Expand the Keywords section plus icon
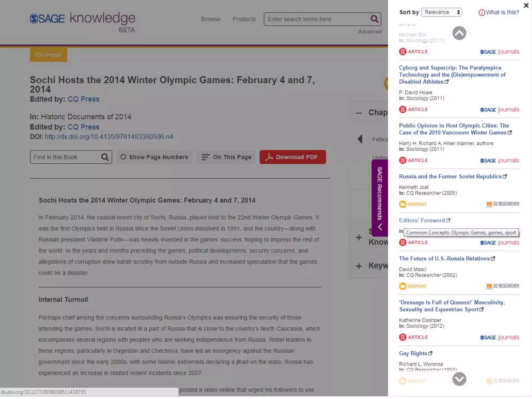 pyautogui.click(x=359, y=266)
